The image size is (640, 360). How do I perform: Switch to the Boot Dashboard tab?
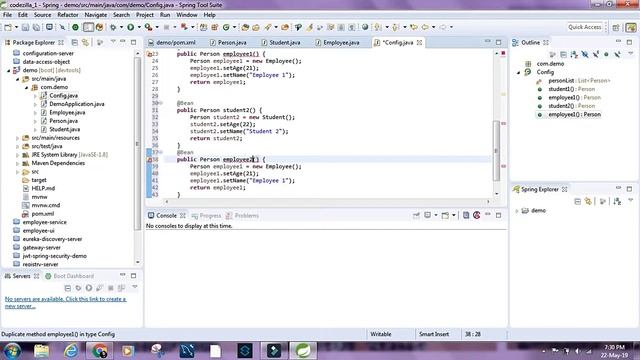point(69,276)
